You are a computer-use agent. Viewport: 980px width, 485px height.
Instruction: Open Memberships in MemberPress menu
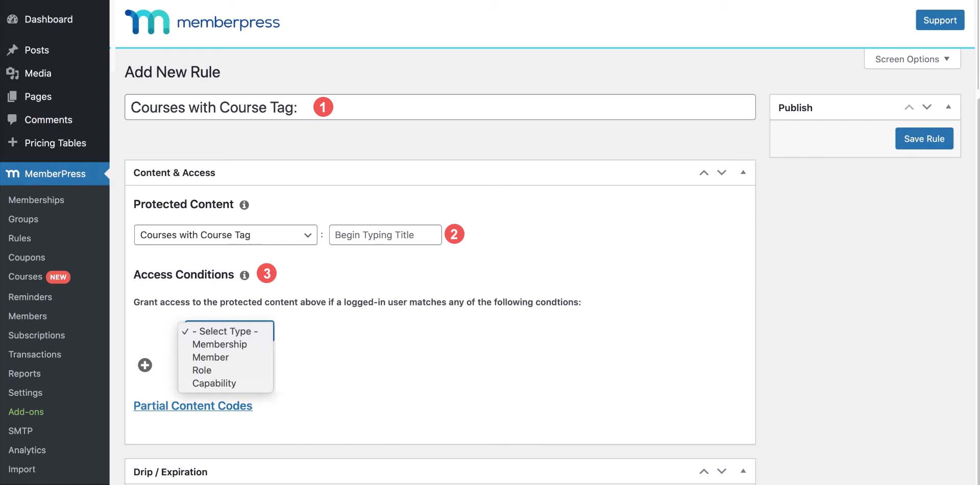point(36,200)
